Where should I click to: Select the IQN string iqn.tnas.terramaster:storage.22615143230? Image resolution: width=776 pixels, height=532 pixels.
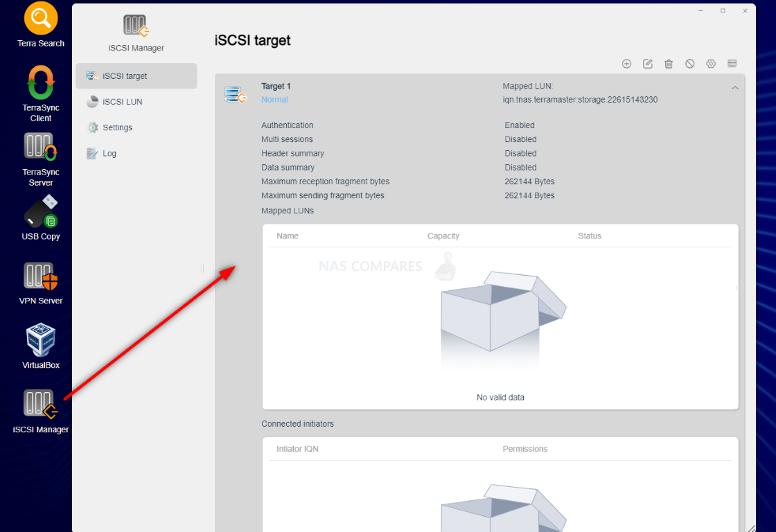(580, 100)
